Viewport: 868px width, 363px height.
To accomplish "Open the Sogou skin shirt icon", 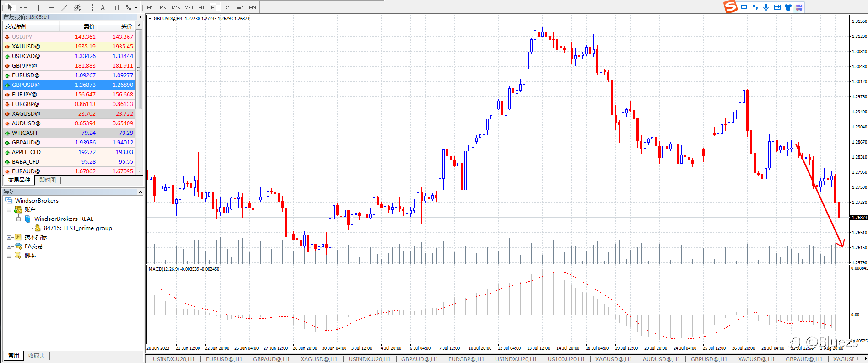I will point(788,7).
